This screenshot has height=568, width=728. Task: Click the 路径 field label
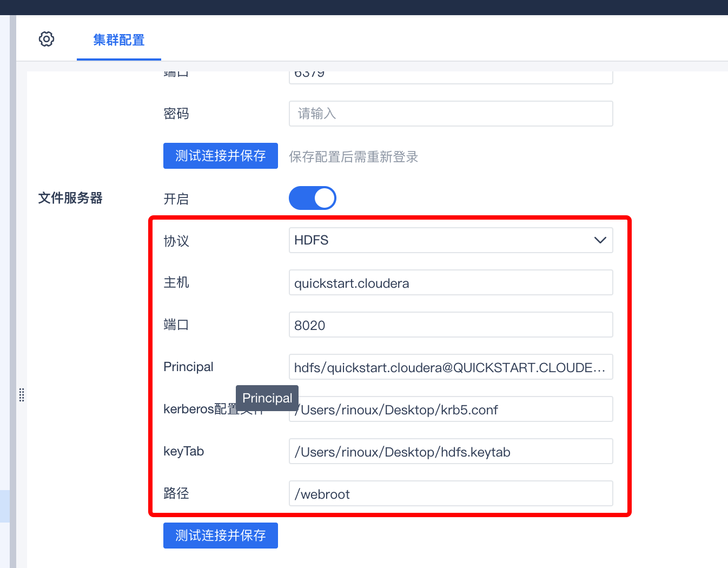[176, 493]
